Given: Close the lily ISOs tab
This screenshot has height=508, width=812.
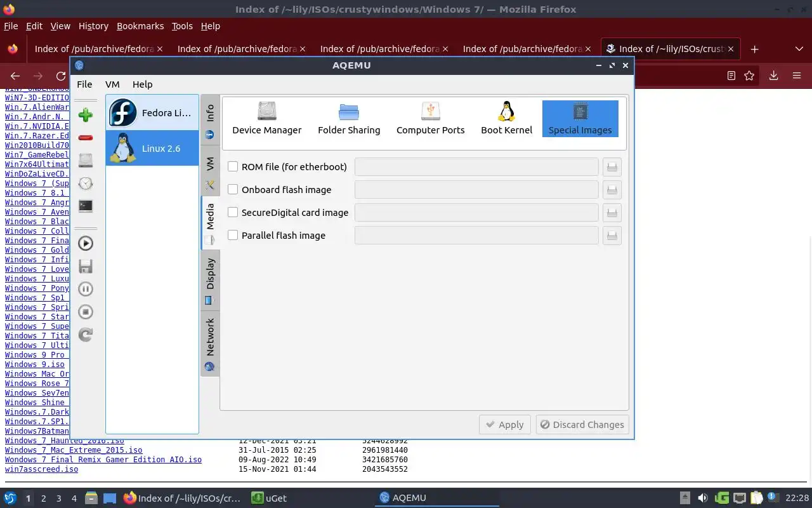Looking at the screenshot, I should pos(731,49).
